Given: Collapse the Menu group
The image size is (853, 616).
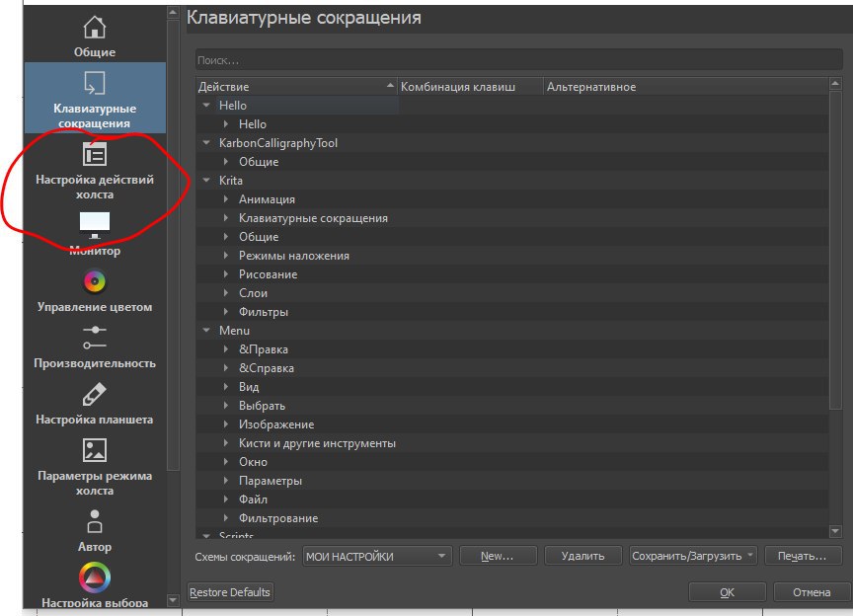Looking at the screenshot, I should [x=206, y=331].
